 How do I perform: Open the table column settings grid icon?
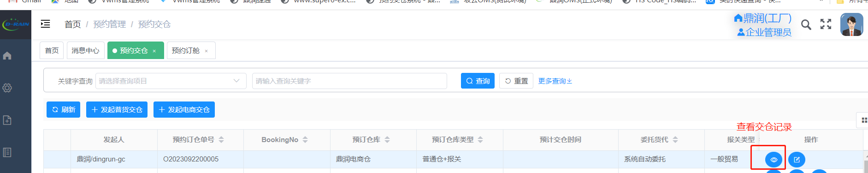click(863, 121)
